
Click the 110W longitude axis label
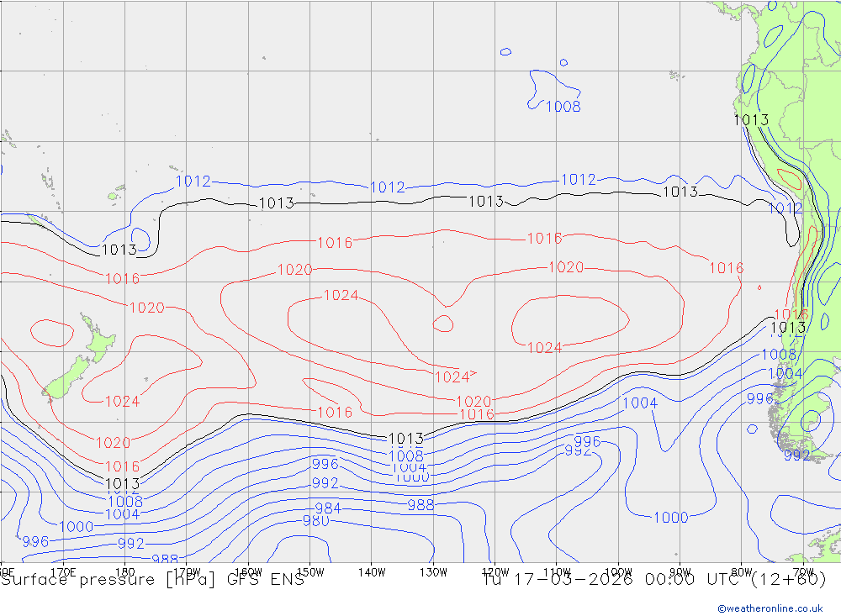tap(557, 572)
